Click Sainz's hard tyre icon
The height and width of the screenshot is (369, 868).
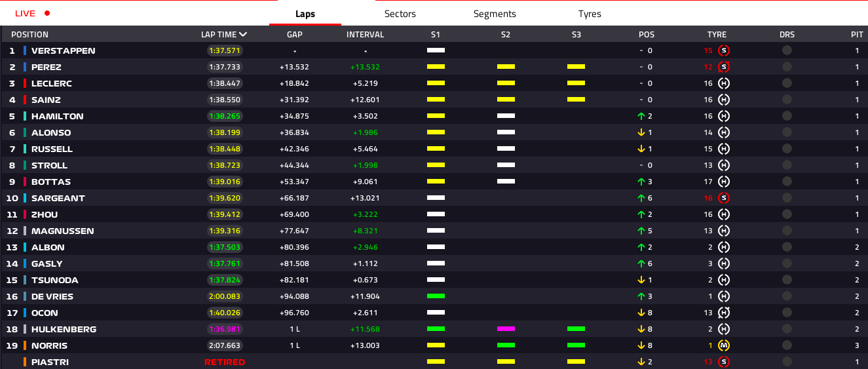click(724, 100)
